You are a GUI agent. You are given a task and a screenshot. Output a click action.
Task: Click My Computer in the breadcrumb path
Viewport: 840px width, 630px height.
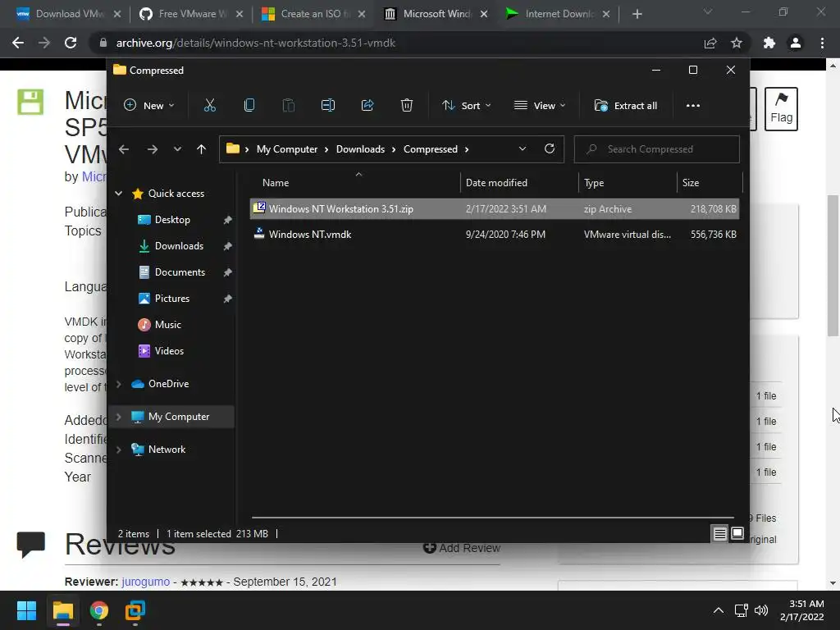pos(287,149)
